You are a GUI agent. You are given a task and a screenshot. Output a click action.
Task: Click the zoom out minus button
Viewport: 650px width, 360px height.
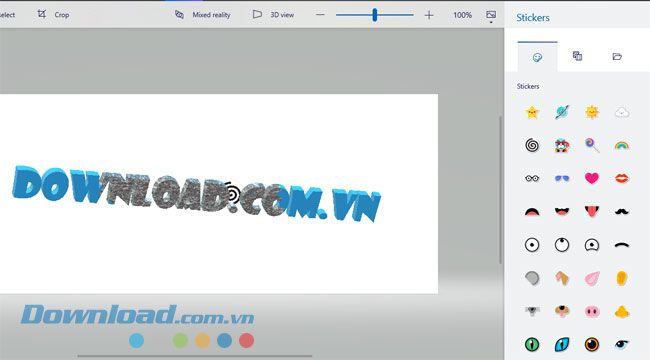[320, 15]
